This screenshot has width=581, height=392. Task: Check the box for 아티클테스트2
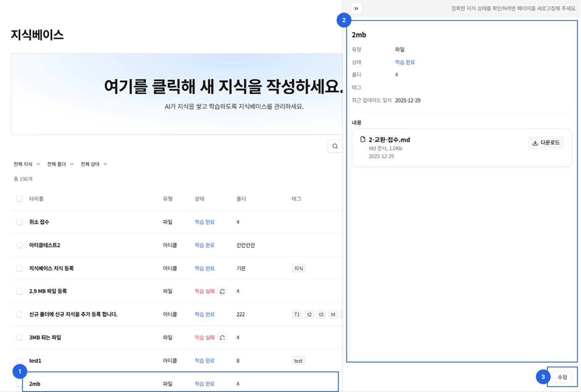coord(19,245)
